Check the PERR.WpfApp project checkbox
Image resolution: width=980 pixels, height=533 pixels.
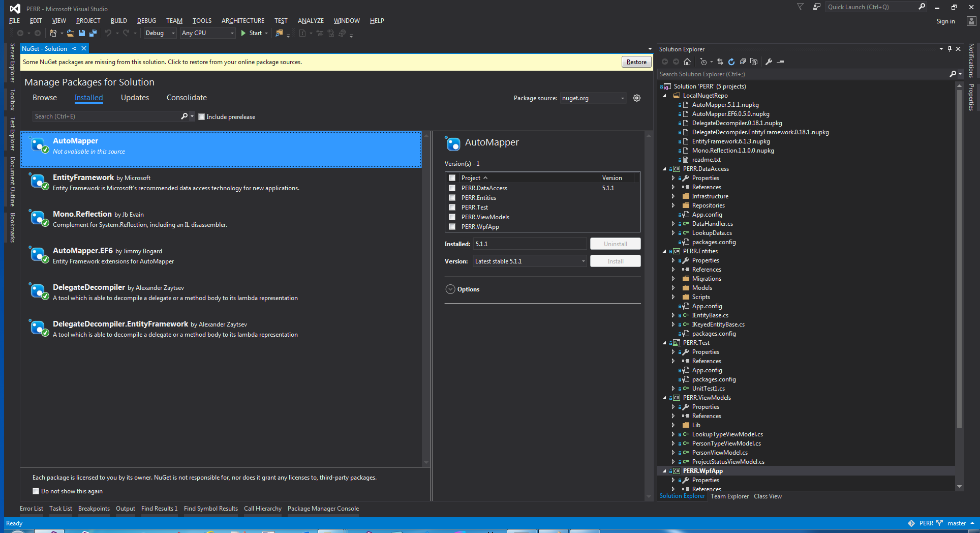[452, 227]
